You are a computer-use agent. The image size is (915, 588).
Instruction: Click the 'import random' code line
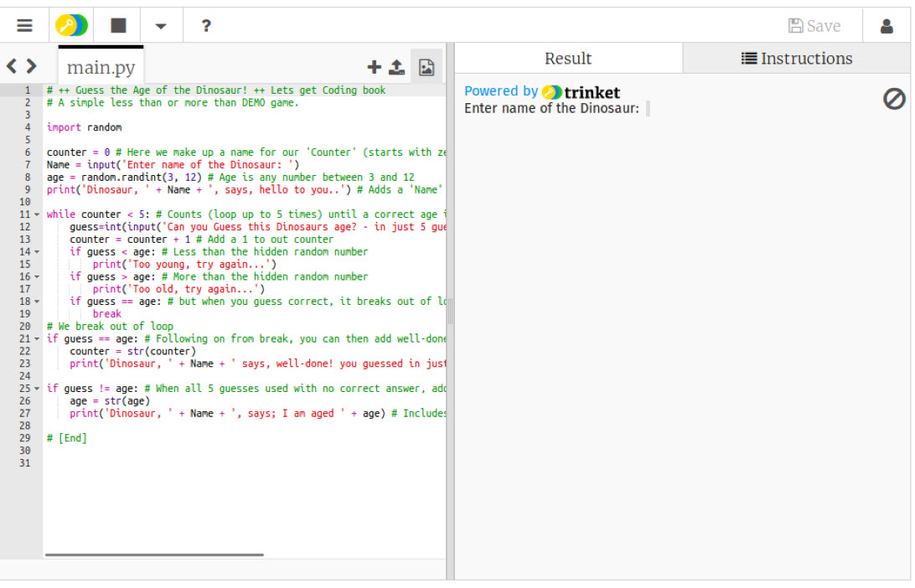pyautogui.click(x=84, y=127)
